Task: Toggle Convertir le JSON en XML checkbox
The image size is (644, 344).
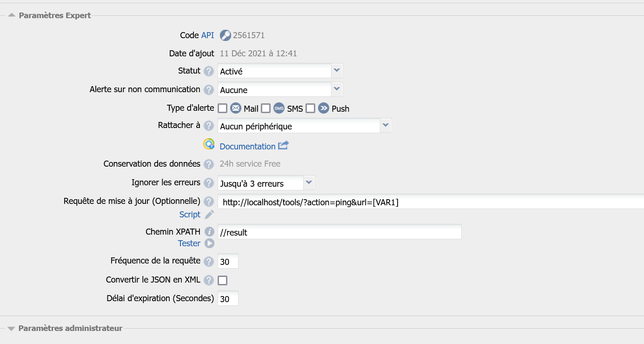Action: pos(223,280)
